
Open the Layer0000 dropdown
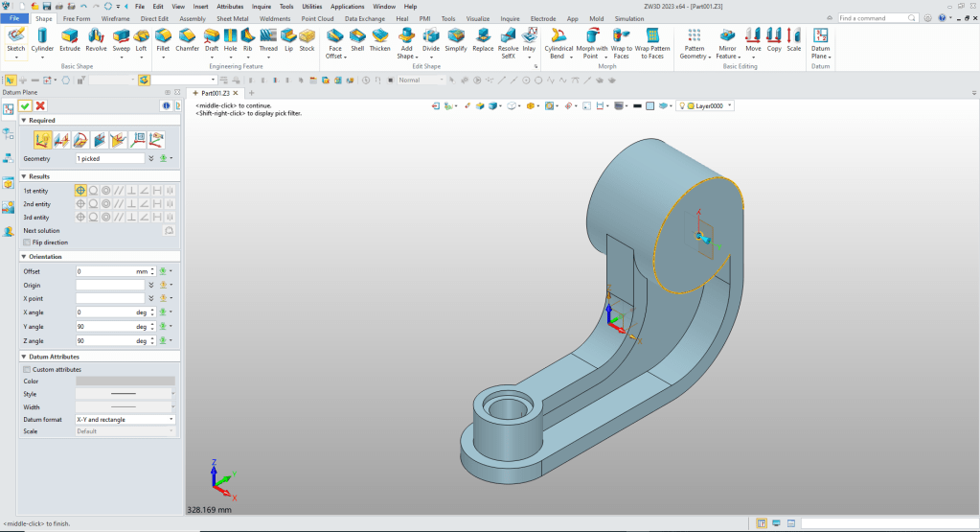pos(710,105)
